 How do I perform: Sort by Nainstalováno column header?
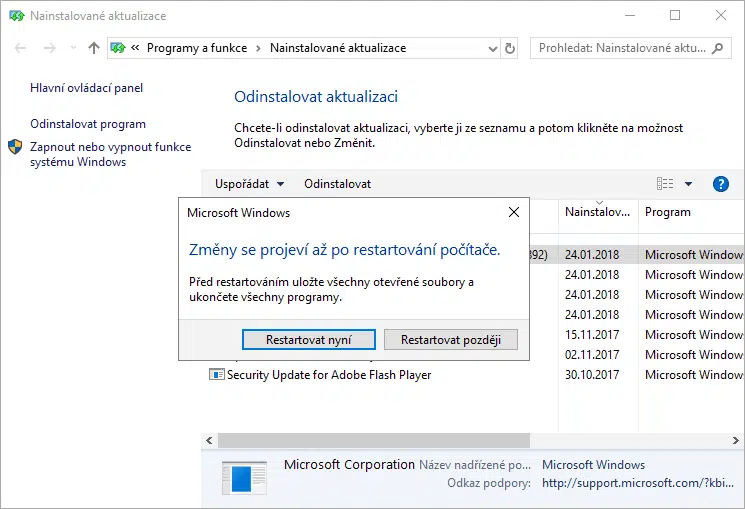[598, 212]
